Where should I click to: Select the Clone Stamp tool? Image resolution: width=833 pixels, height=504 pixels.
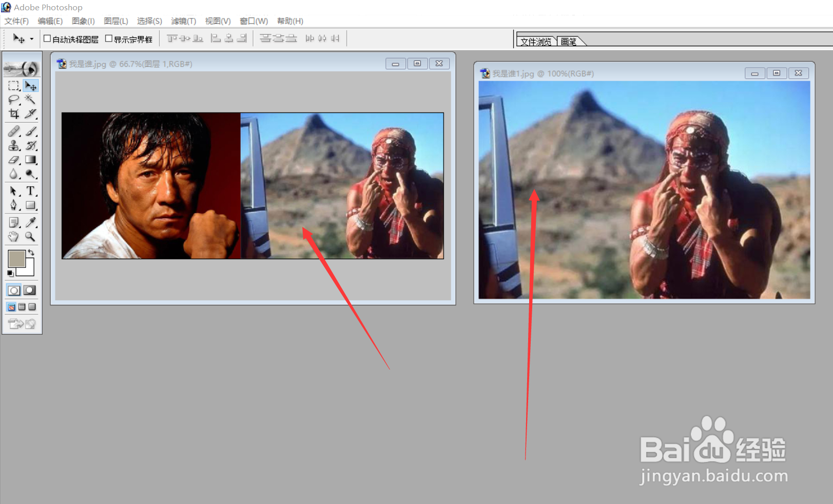pos(14,146)
